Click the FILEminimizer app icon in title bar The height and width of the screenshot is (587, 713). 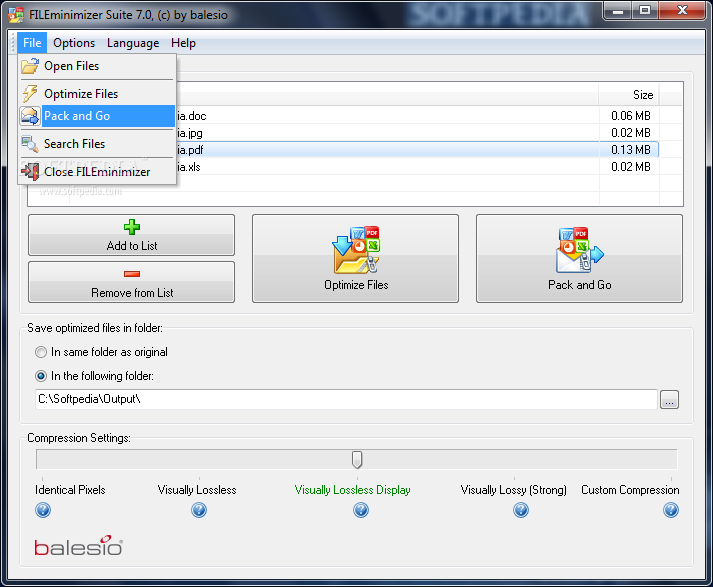[x=16, y=15]
